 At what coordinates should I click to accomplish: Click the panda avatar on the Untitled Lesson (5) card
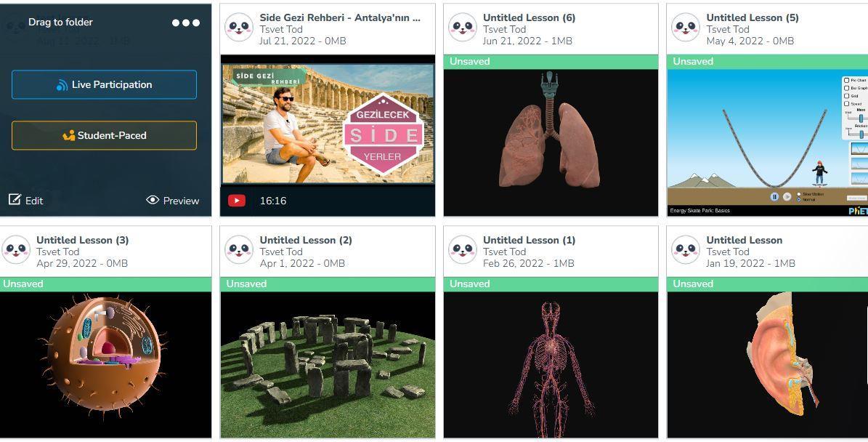pos(686,28)
